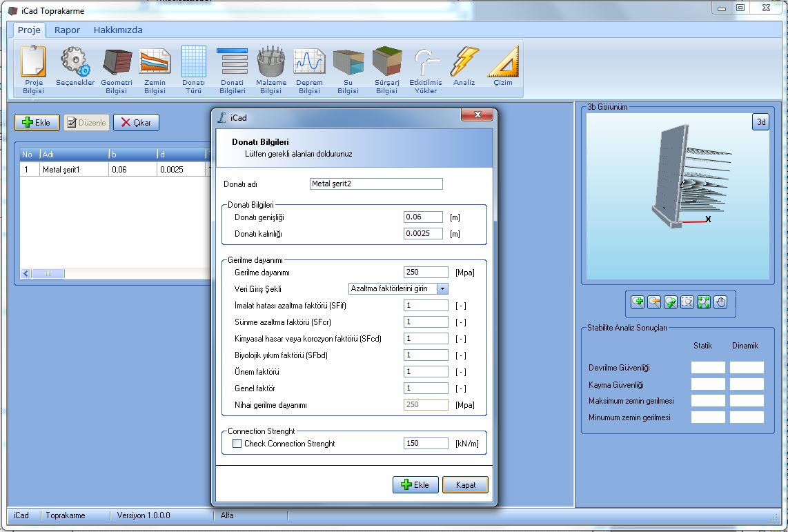Screen dimensions: 788x532
Task: Open Zemin Bilgisi soil layers tool
Action: pyautogui.click(x=155, y=70)
